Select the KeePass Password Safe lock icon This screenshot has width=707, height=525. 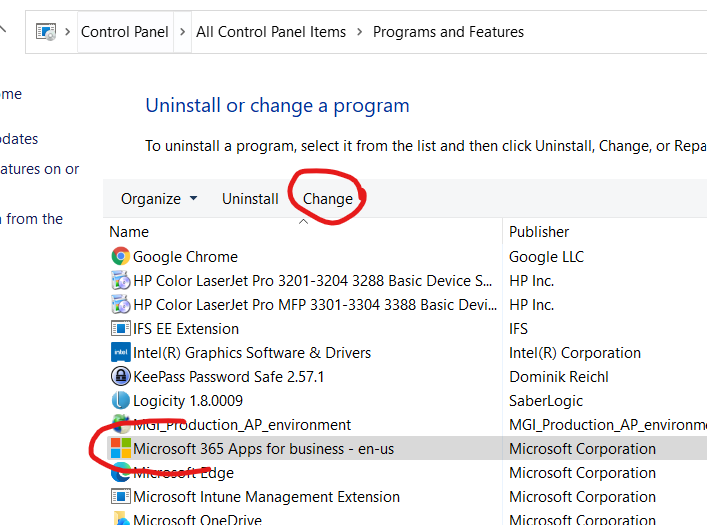click(x=120, y=377)
